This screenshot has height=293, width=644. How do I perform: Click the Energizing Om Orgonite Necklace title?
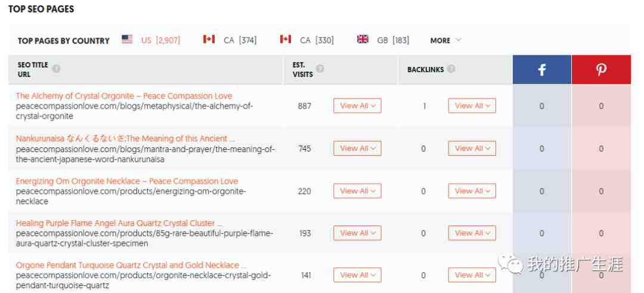[x=126, y=181]
